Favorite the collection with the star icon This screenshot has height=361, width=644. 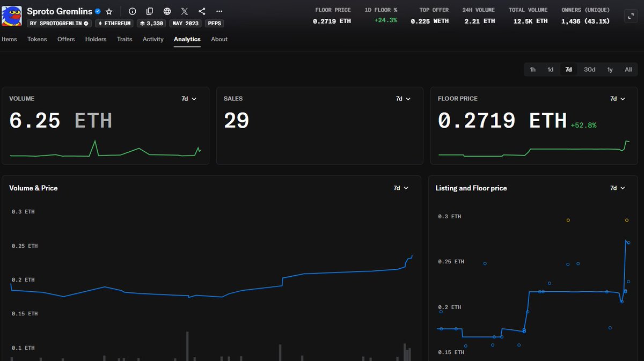[x=109, y=11]
